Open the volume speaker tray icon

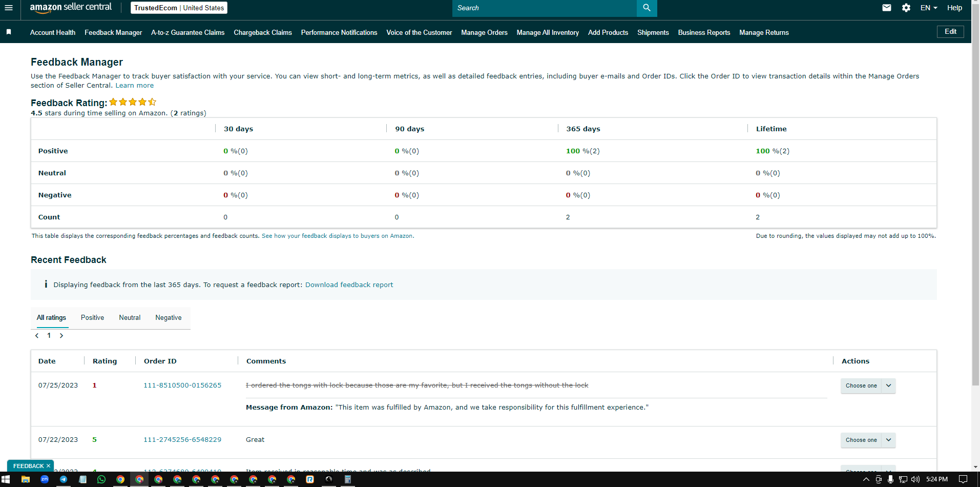coord(915,479)
